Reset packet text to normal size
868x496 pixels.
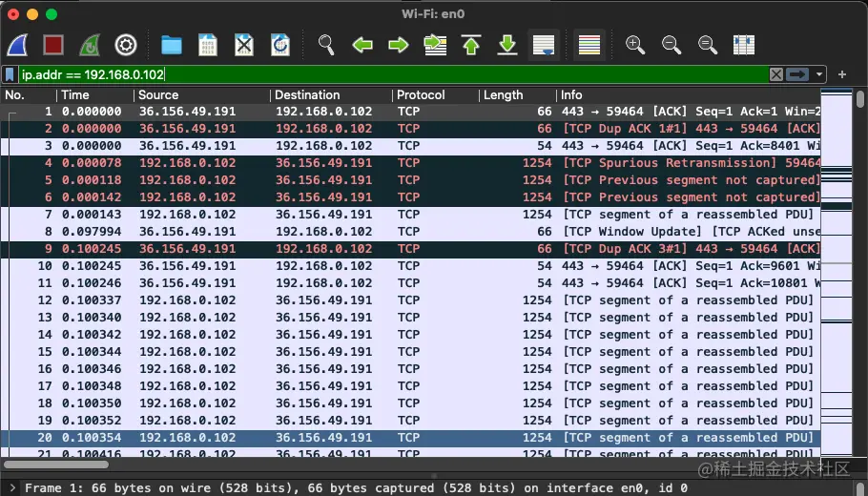click(x=708, y=45)
